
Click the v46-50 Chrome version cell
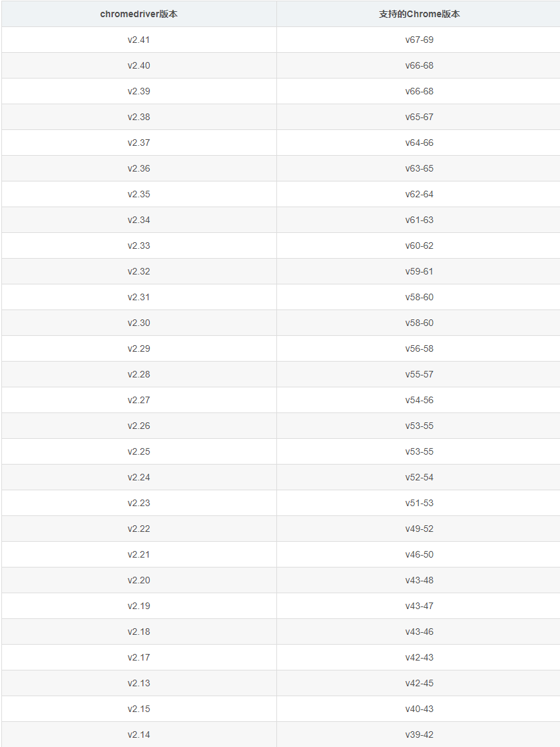[x=419, y=554]
